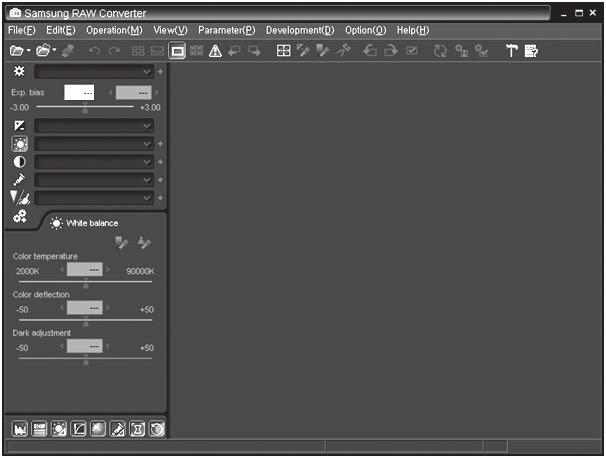Toggle the warning triangle highlight icon

[x=215, y=51]
